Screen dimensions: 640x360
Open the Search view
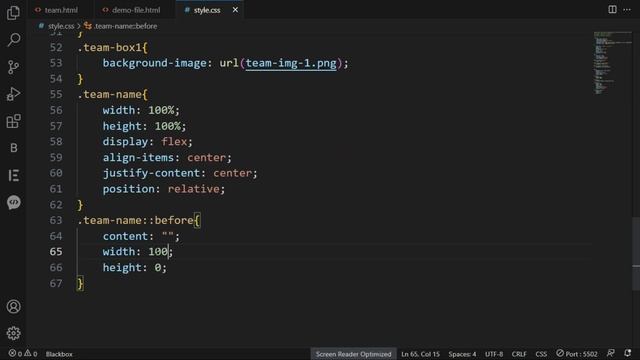[13, 40]
